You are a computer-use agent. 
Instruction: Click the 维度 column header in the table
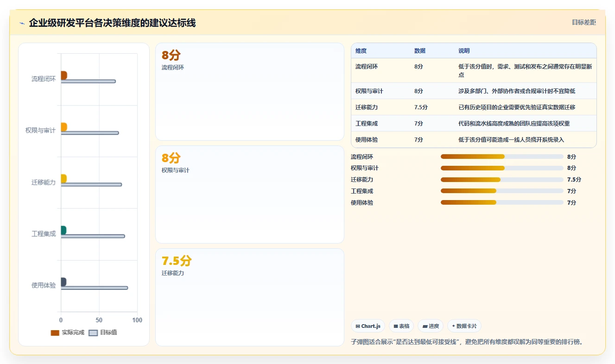click(x=361, y=51)
